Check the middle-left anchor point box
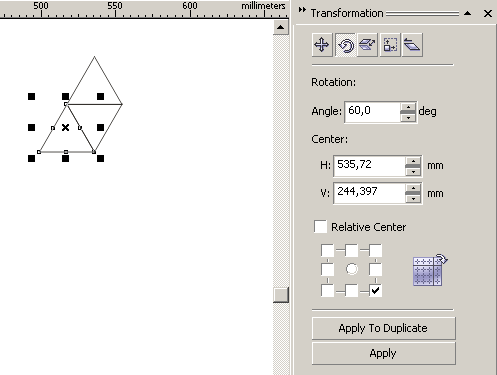The width and height of the screenshot is (497, 375). click(x=327, y=269)
